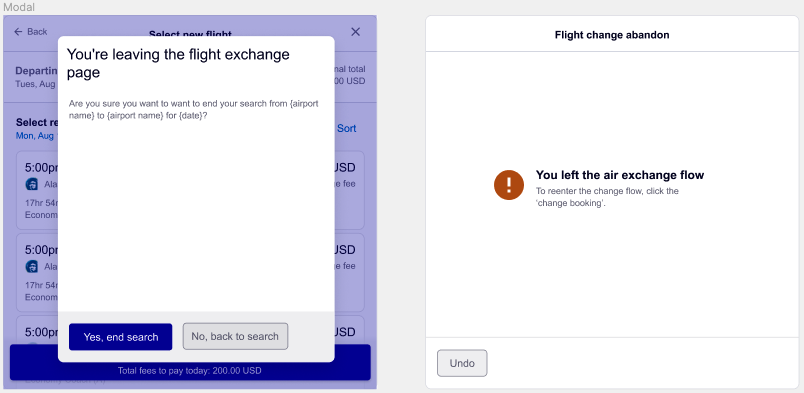Click the modal title about leaving flight exchange

point(178,63)
